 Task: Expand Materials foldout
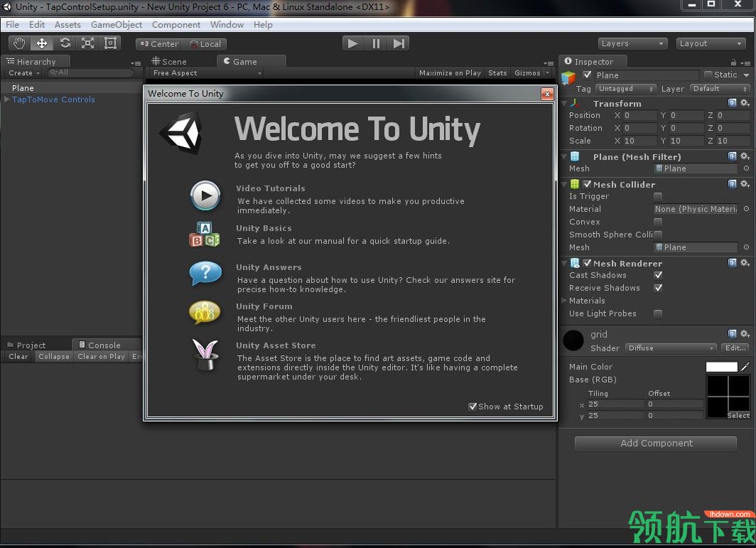click(x=565, y=300)
